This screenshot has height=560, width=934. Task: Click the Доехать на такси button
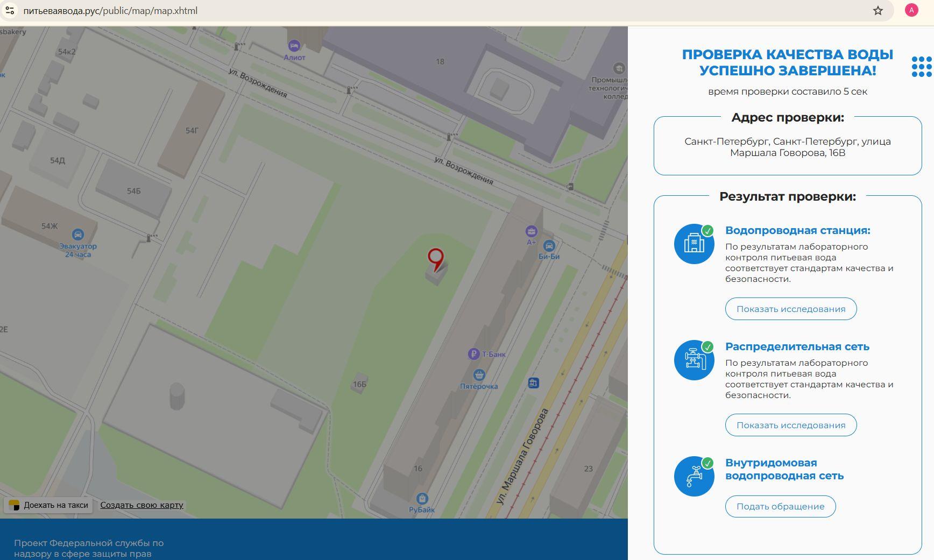pyautogui.click(x=48, y=505)
